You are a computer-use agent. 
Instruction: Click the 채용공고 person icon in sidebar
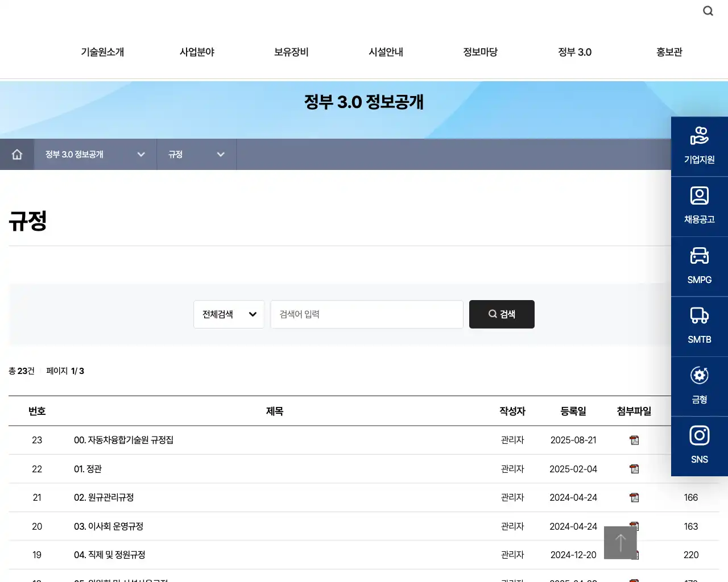699,206
